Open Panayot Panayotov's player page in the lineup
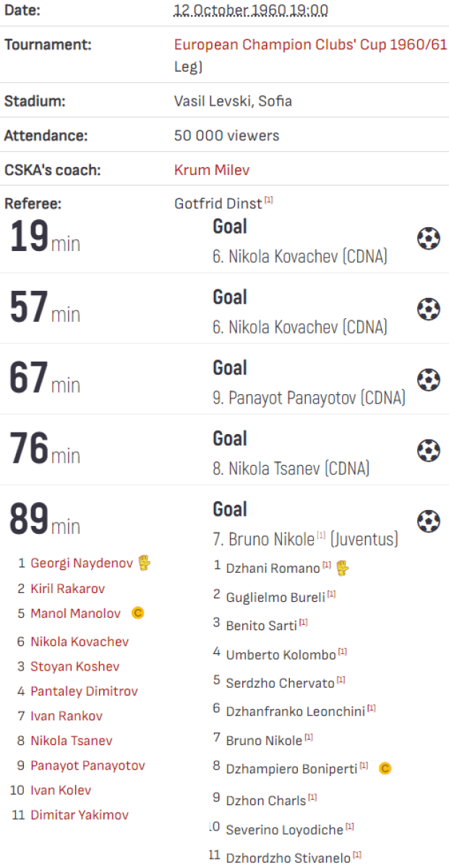Viewport: 449px width, 868px height. click(87, 765)
